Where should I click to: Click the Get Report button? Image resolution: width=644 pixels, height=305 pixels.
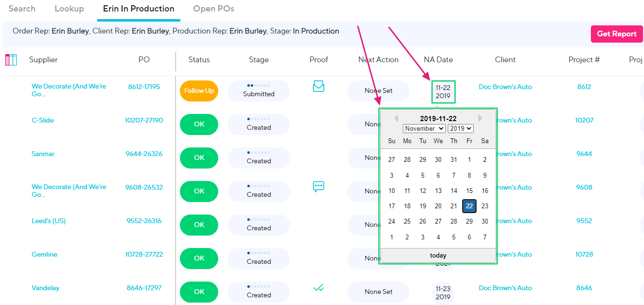tap(617, 34)
